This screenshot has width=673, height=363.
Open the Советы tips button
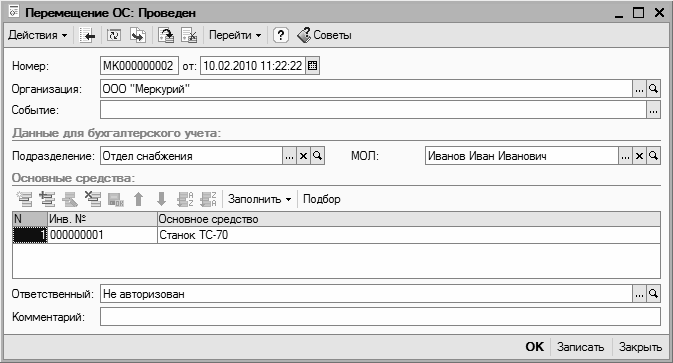click(324, 35)
